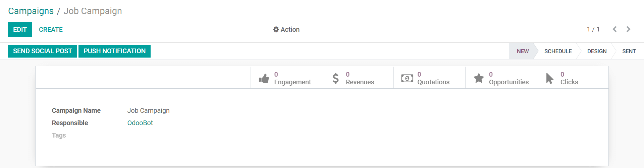The image size is (644, 168).
Task: Open the Revenues stat label
Action: pos(360,82)
